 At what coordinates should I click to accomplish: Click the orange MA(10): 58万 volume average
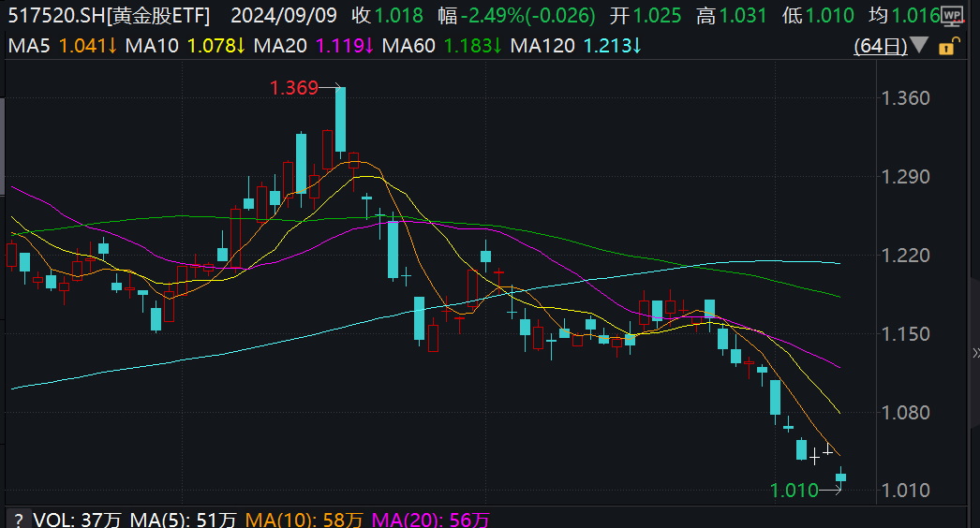click(x=304, y=520)
